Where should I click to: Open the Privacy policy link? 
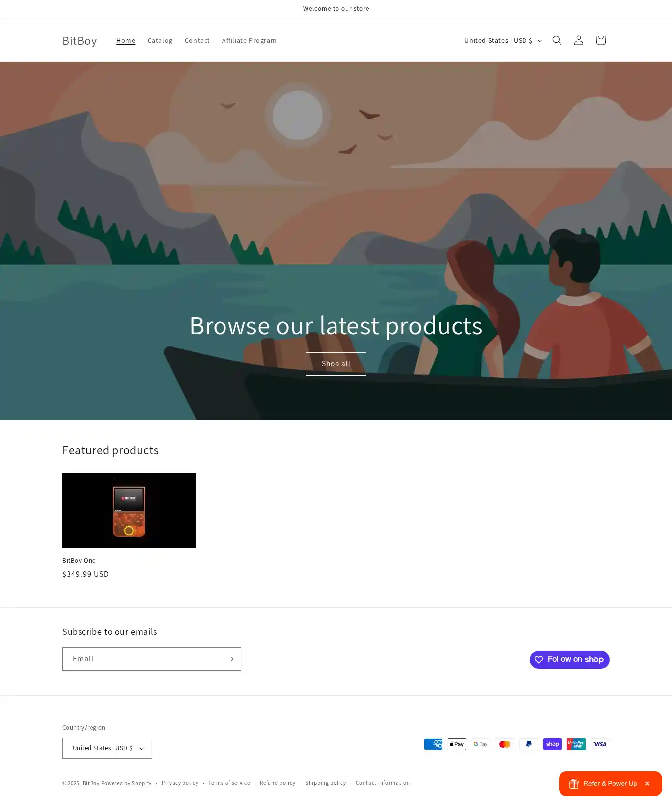tap(180, 783)
